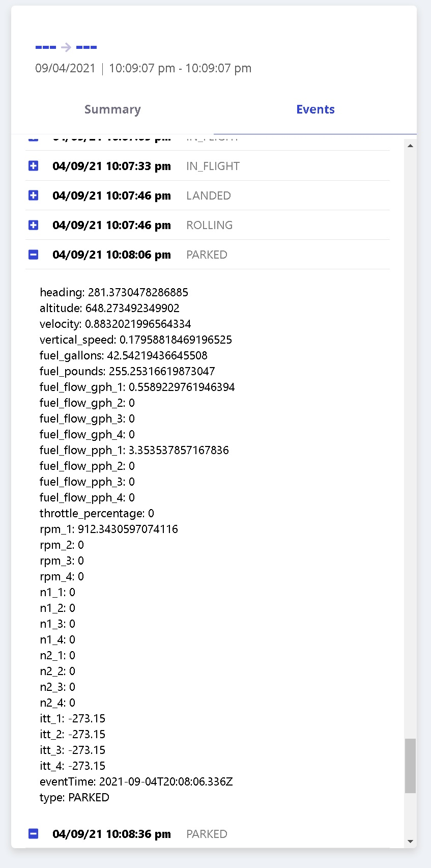This screenshot has width=431, height=868.
Task: Expand the LANDED event with plus icon
Action: (x=34, y=195)
